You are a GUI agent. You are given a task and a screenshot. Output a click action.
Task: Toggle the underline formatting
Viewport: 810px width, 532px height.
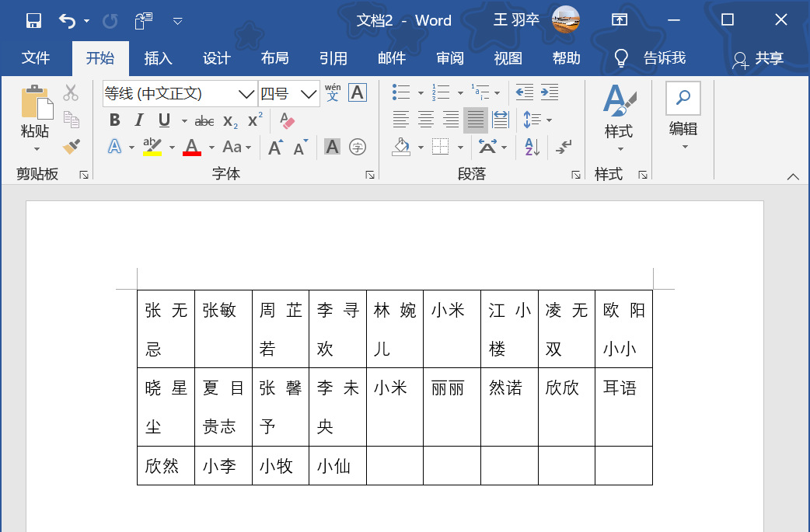pos(164,120)
